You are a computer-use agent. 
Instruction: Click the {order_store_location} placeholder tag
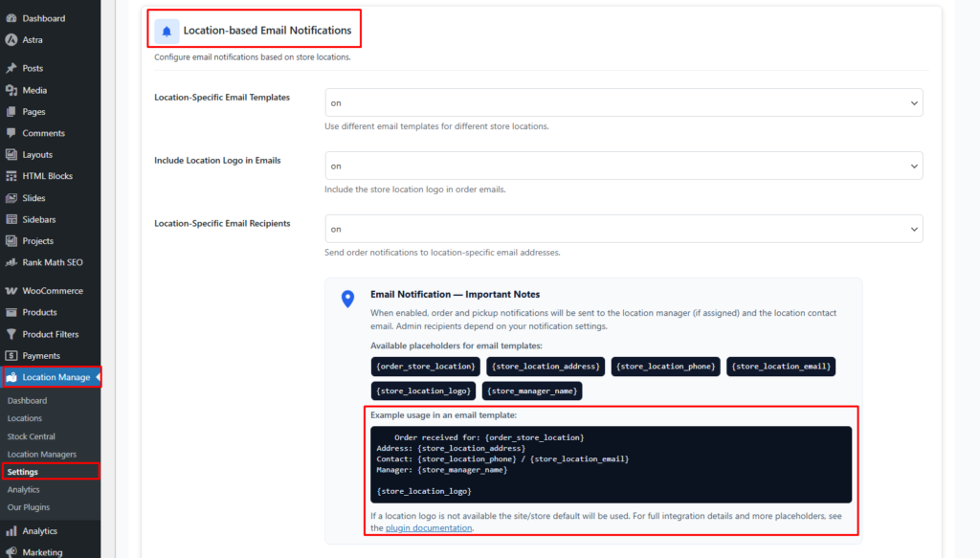[x=425, y=366]
